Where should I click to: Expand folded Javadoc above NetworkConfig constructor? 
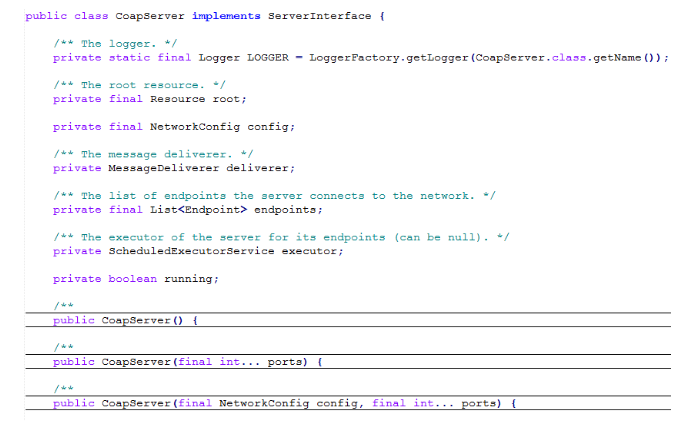(x=64, y=388)
